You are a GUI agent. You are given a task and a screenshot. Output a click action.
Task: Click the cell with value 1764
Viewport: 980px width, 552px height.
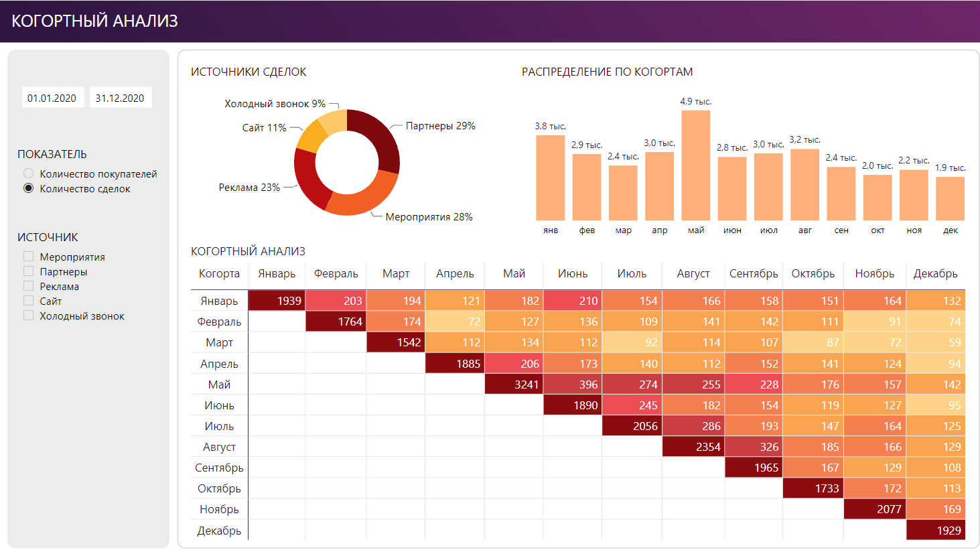pyautogui.click(x=336, y=322)
